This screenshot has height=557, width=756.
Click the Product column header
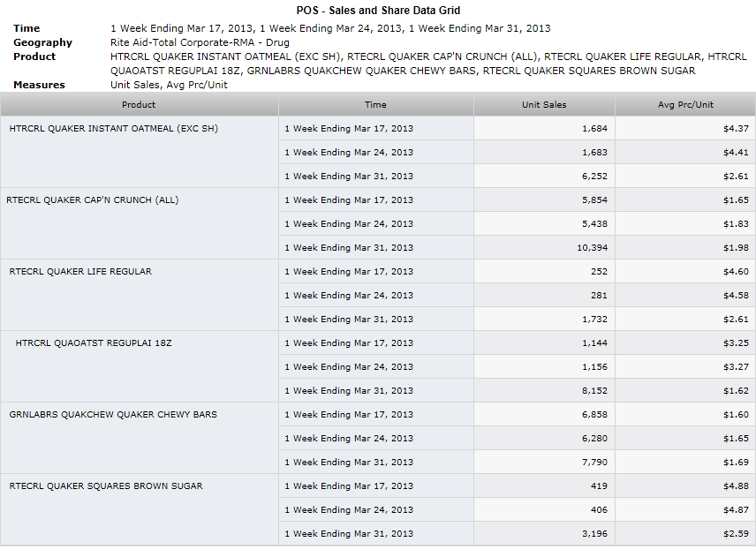tap(139, 104)
